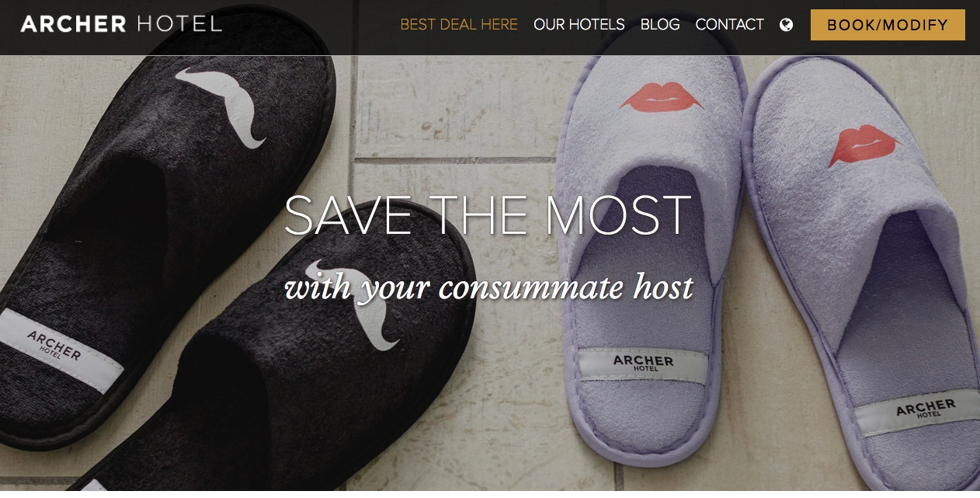This screenshot has width=980, height=498.
Task: Click the 'with your consummate host' tagline
Action: (489, 288)
